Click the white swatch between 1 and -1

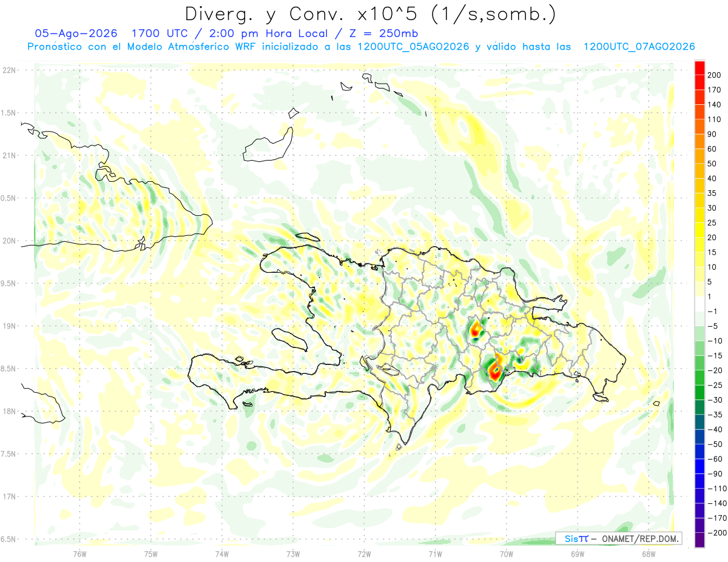pyautogui.click(x=699, y=304)
